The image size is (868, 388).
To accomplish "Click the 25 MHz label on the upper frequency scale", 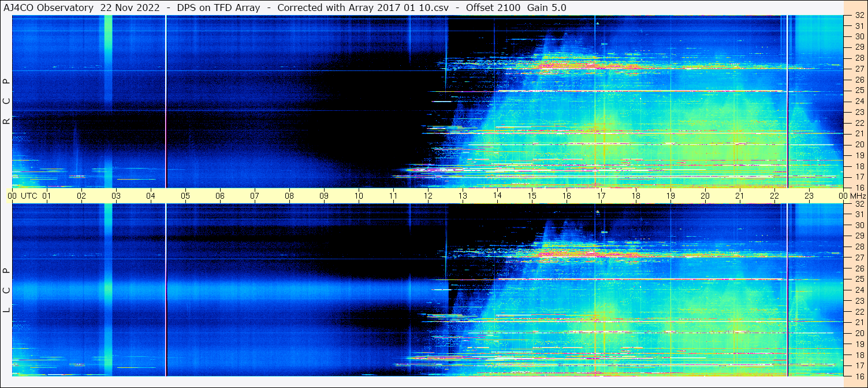I will pos(859,91).
